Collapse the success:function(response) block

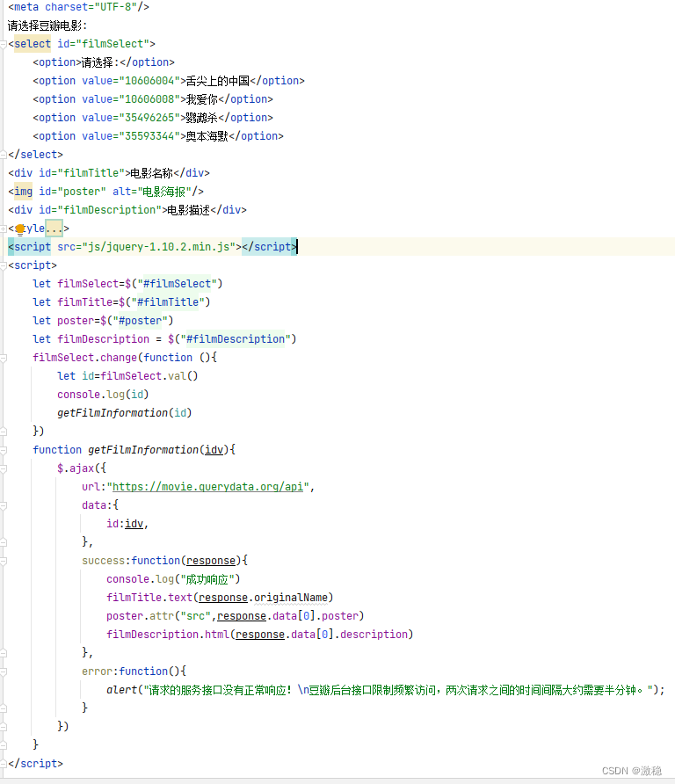[4, 562]
